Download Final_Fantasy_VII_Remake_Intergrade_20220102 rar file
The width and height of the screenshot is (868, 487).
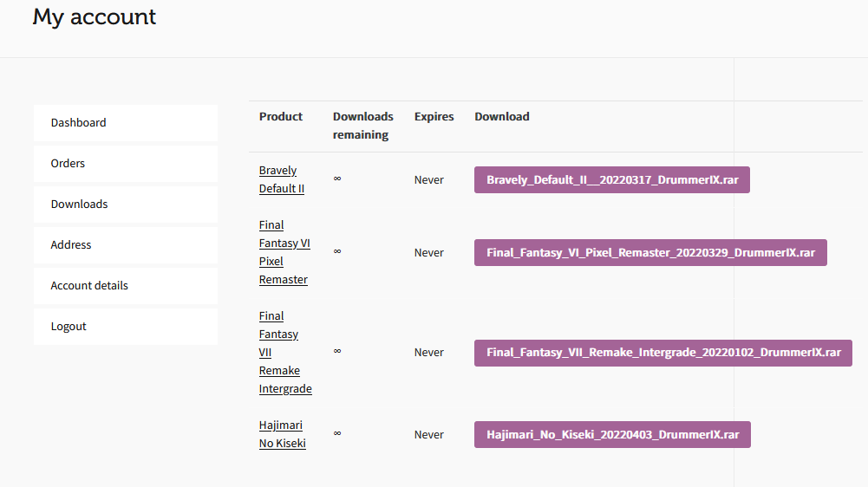[663, 353]
